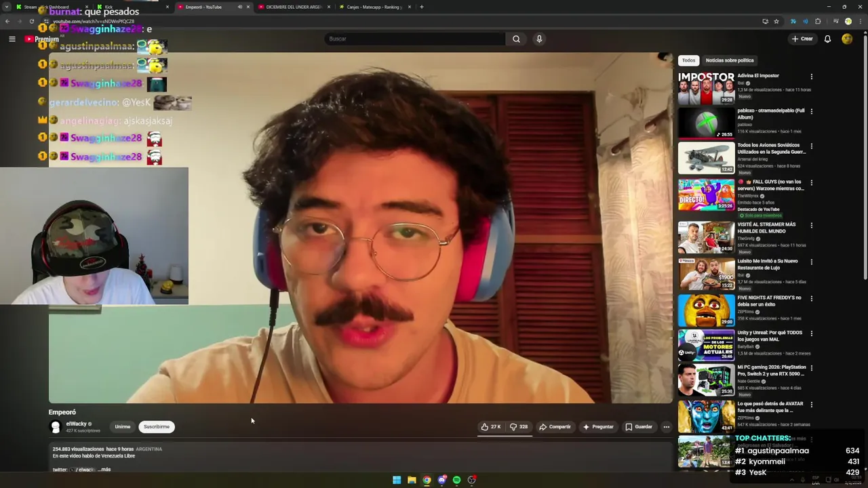Open the Chrome profile avatar
This screenshot has height=488, width=868.
point(848,21)
